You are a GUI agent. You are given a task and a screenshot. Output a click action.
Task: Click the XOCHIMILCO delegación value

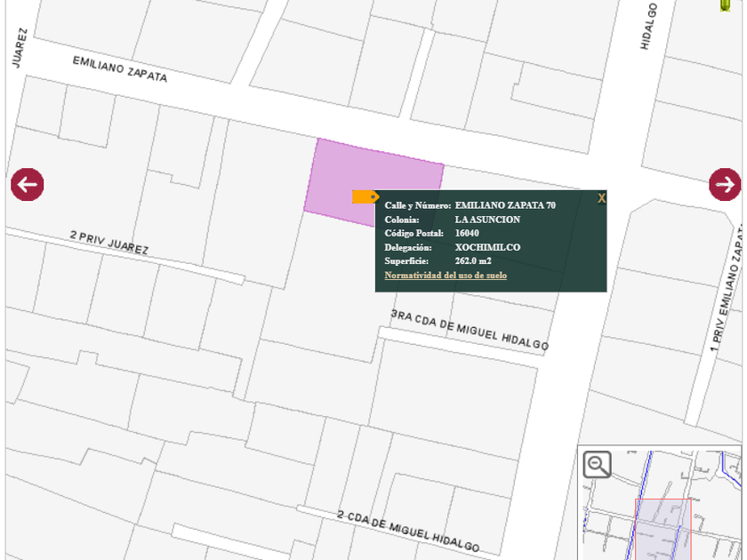click(x=487, y=247)
